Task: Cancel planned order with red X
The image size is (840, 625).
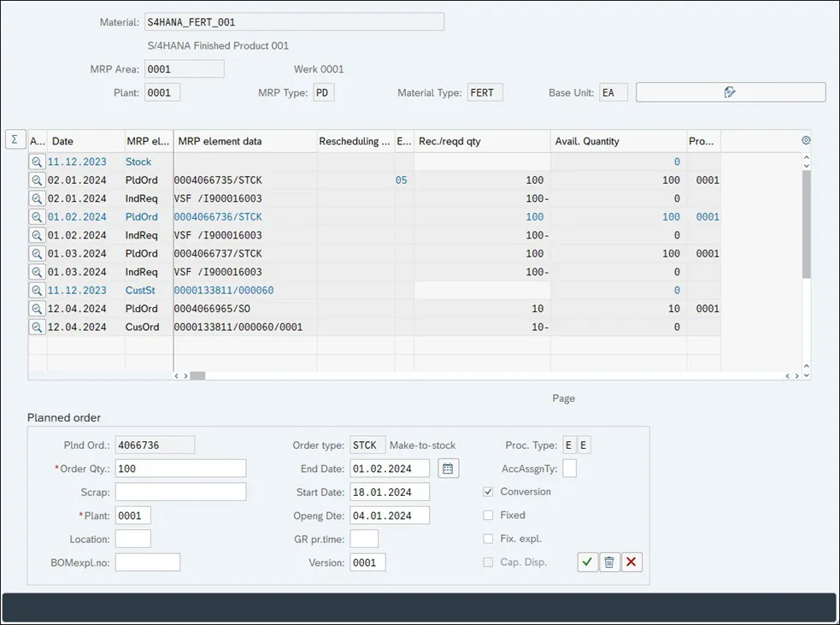Action: [631, 562]
